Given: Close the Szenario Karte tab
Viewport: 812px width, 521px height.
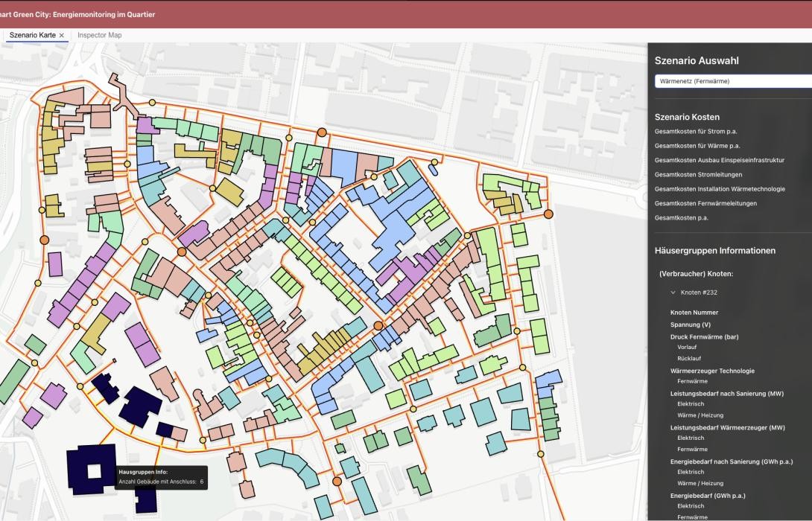Looking at the screenshot, I should [62, 36].
